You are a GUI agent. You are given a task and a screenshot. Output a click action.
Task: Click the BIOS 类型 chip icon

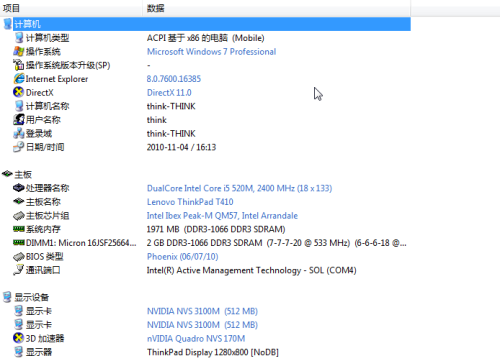[19, 257]
